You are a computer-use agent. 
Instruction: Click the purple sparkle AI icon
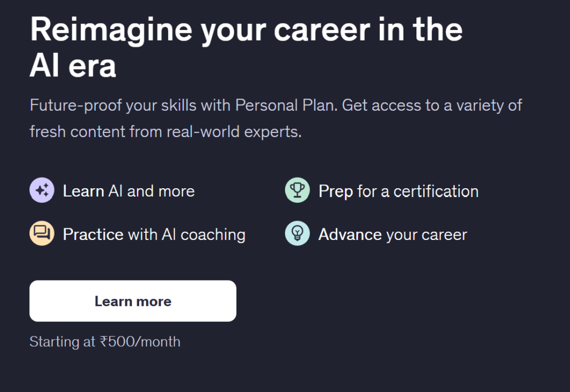point(42,191)
